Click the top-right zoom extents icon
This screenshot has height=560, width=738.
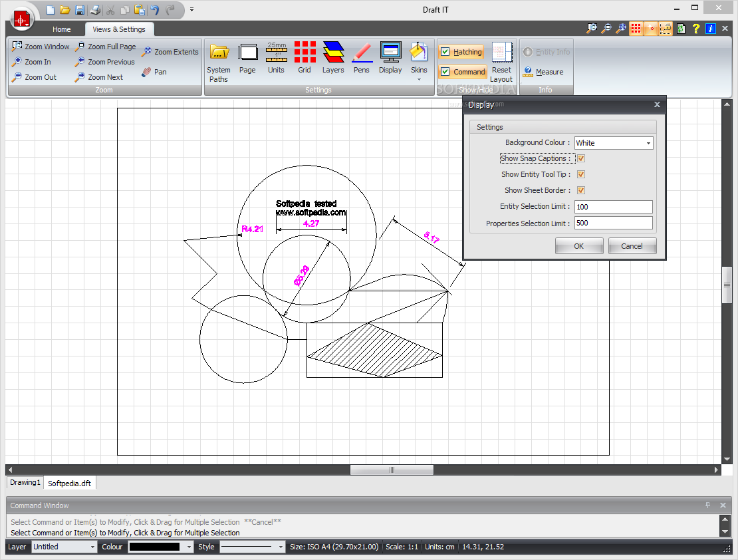621,29
